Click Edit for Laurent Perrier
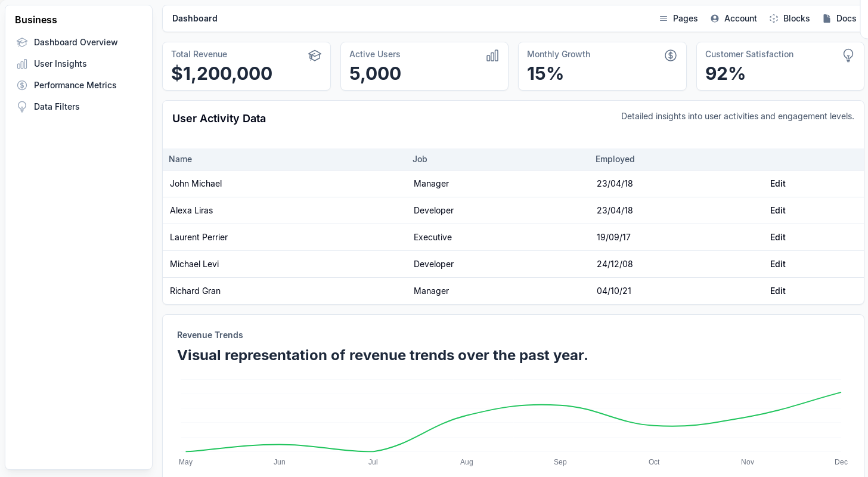This screenshot has height=477, width=868. (x=777, y=237)
